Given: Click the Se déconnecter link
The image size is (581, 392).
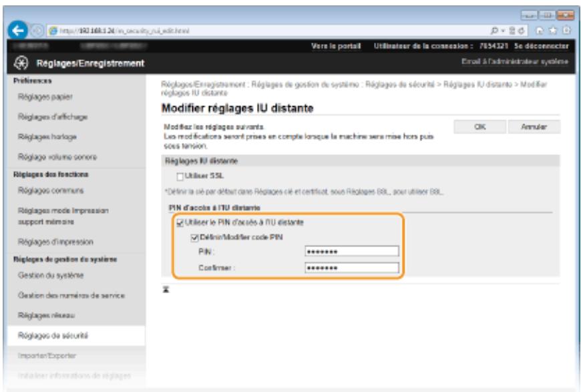Looking at the screenshot, I should (541, 46).
